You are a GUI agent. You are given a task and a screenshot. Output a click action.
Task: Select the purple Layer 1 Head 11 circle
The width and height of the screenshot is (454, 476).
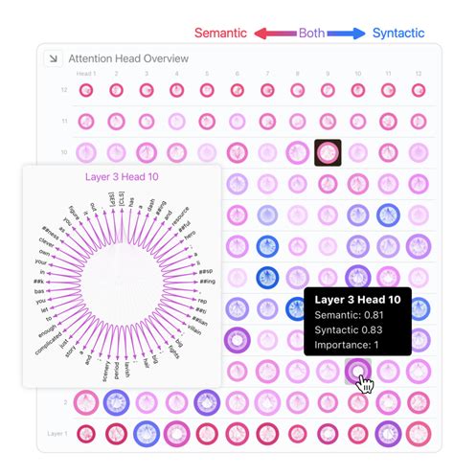click(388, 434)
